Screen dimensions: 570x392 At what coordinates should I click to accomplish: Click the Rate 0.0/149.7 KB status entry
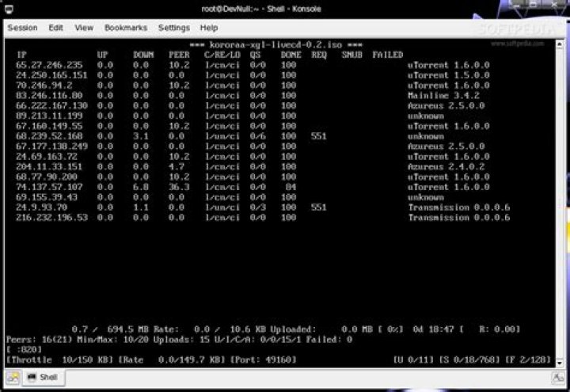172,360
